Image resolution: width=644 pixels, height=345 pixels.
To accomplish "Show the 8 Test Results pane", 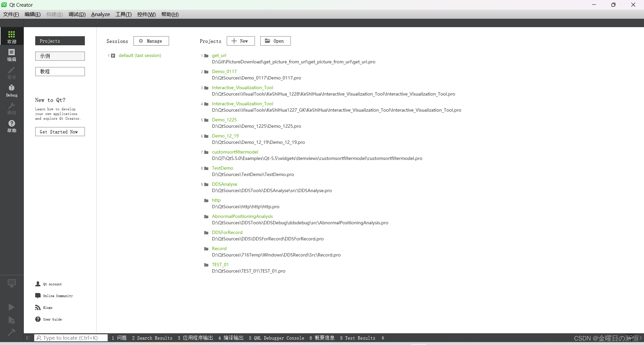I will [358, 338].
